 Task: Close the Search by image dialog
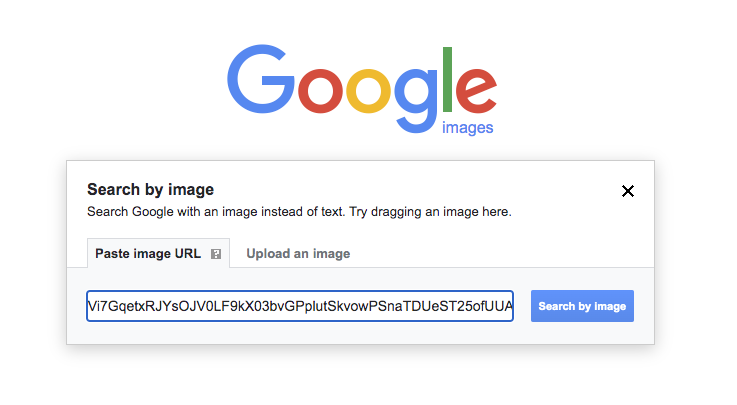pyautogui.click(x=627, y=191)
